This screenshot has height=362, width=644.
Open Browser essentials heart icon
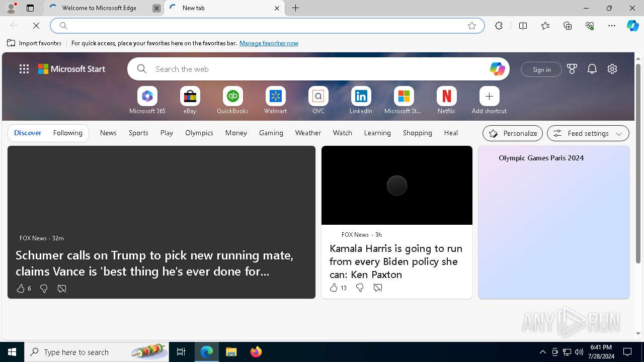coord(590,26)
